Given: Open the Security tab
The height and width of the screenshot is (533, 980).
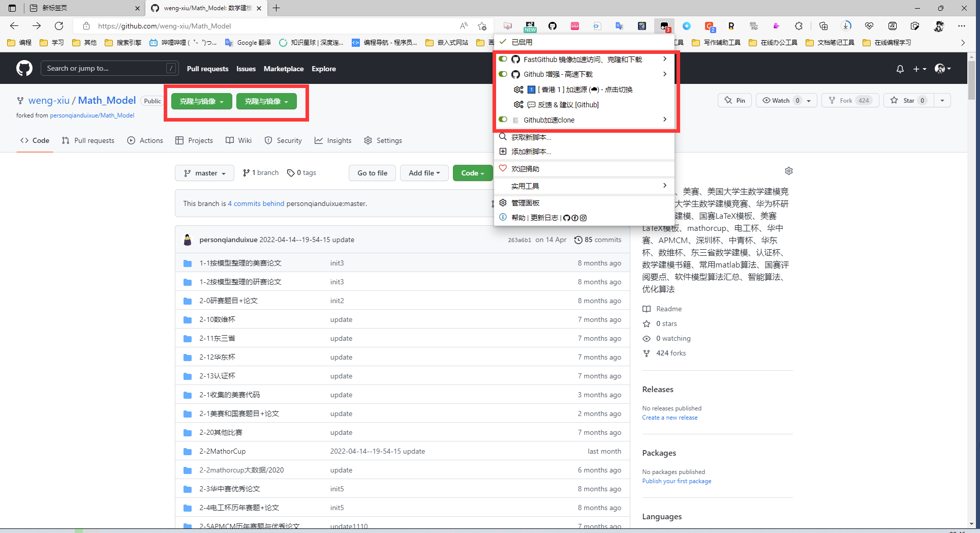Looking at the screenshot, I should pyautogui.click(x=283, y=140).
